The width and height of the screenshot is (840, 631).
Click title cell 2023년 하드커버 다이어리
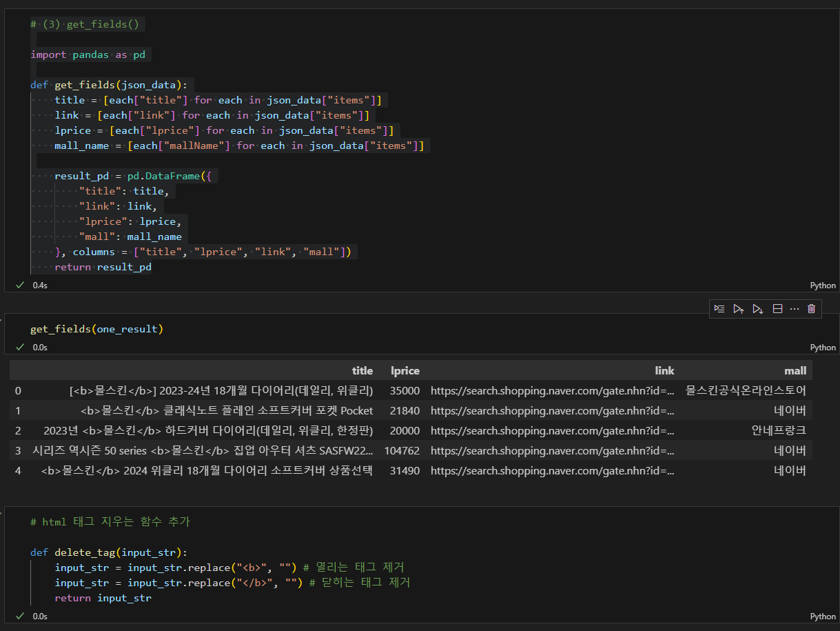pyautogui.click(x=208, y=430)
